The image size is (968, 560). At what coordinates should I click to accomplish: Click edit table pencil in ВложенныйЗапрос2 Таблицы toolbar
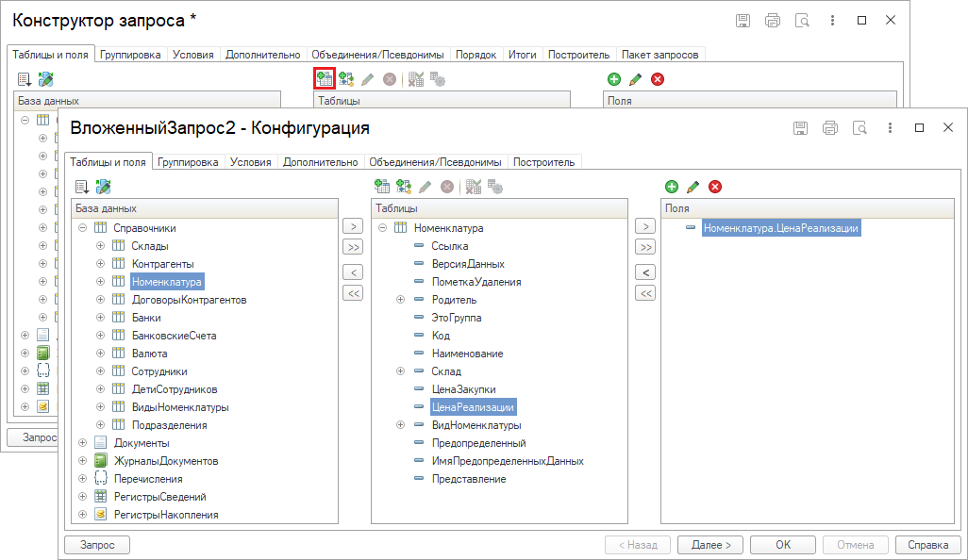(425, 187)
